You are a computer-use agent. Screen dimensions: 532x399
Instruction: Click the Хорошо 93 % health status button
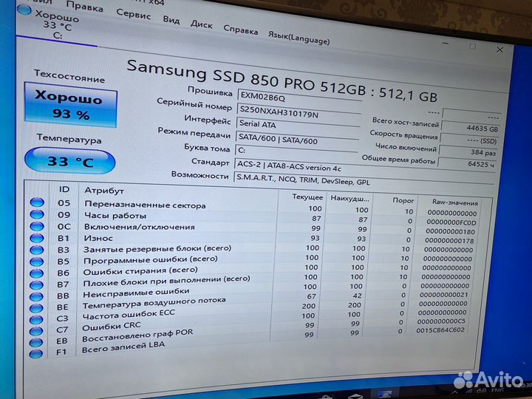coord(71,106)
